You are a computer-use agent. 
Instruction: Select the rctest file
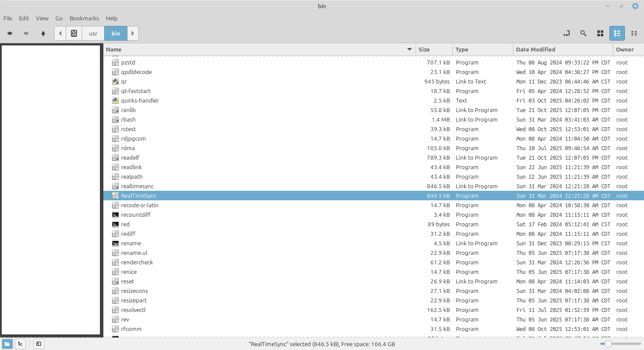click(128, 129)
